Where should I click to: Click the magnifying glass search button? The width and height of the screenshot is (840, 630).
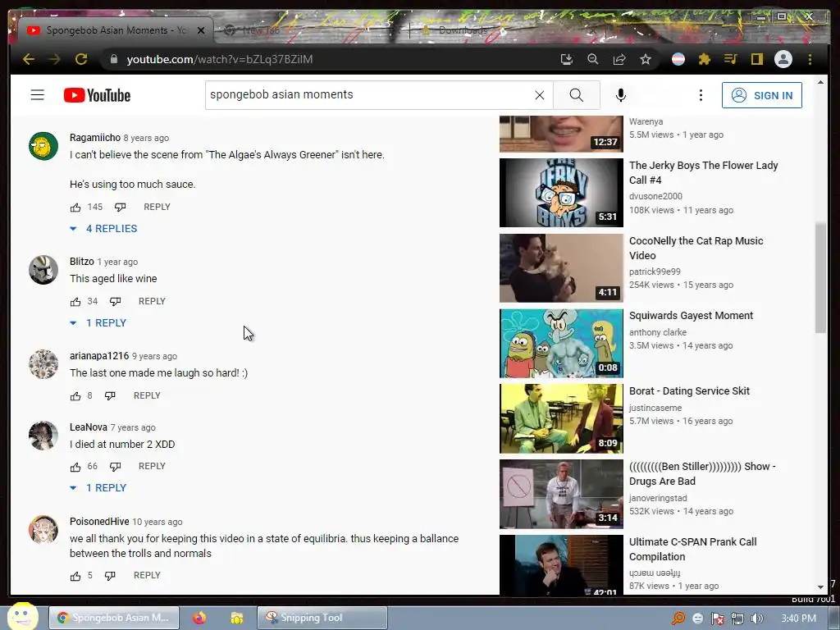577,95
